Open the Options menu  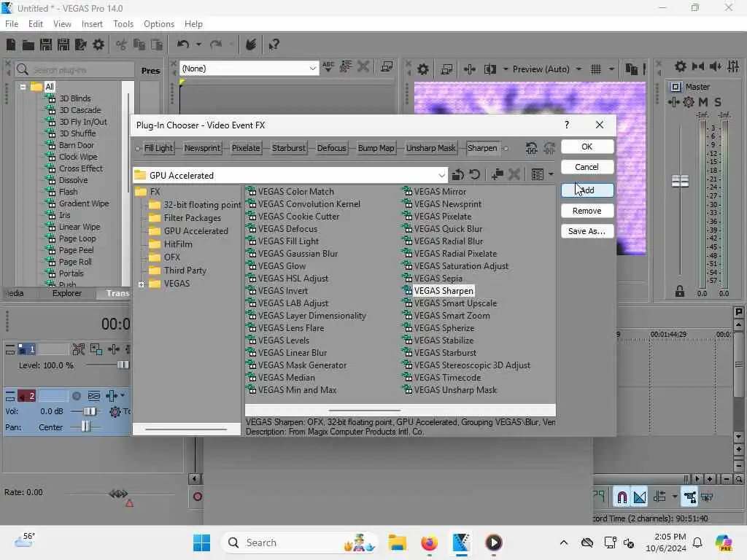coord(158,24)
